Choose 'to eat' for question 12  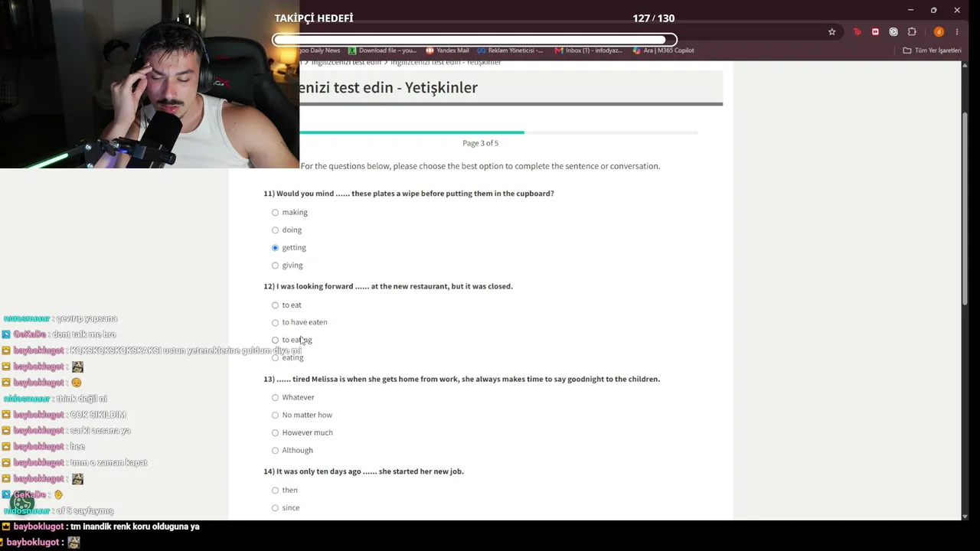click(275, 305)
